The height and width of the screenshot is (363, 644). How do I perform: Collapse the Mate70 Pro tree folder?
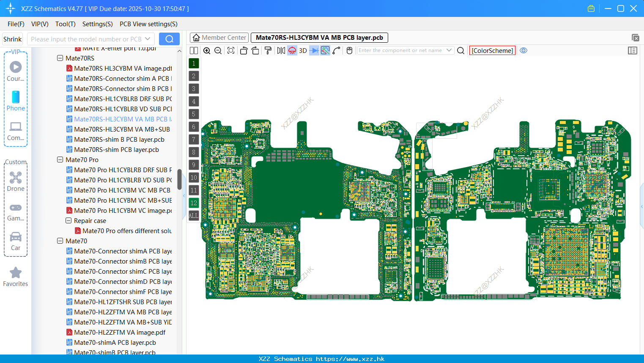60,160
